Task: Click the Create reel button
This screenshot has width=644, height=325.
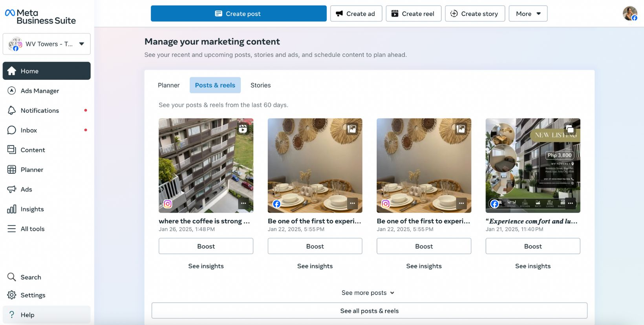Action: pos(413,13)
